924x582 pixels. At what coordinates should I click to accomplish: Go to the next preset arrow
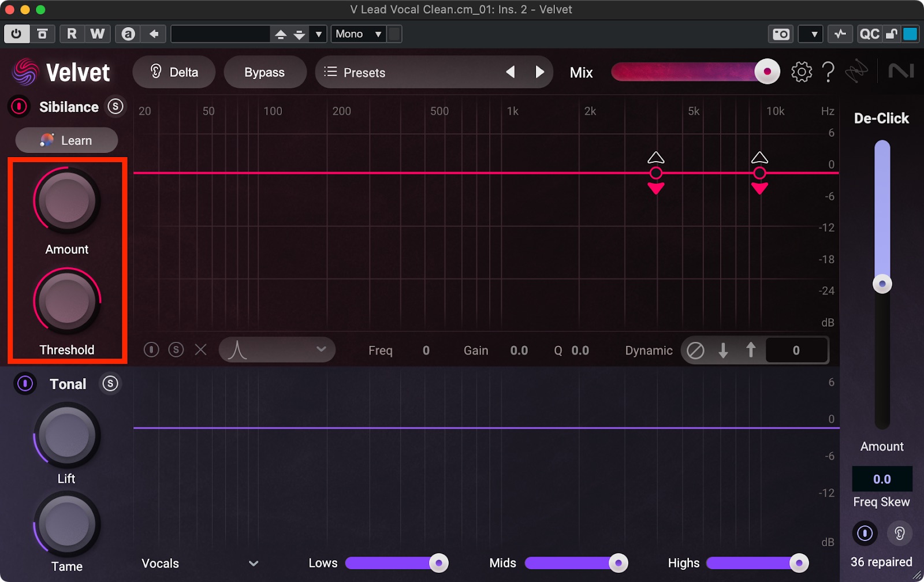539,72
